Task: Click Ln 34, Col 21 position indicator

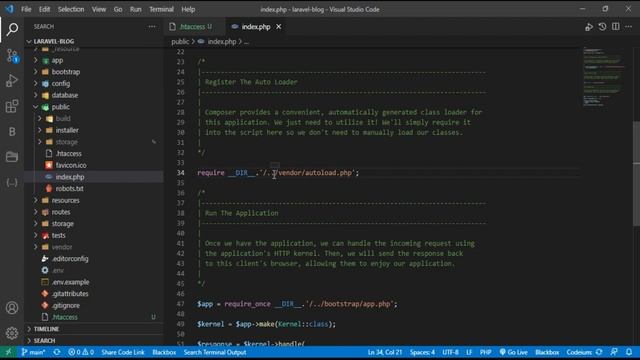Action: pyautogui.click(x=384, y=352)
